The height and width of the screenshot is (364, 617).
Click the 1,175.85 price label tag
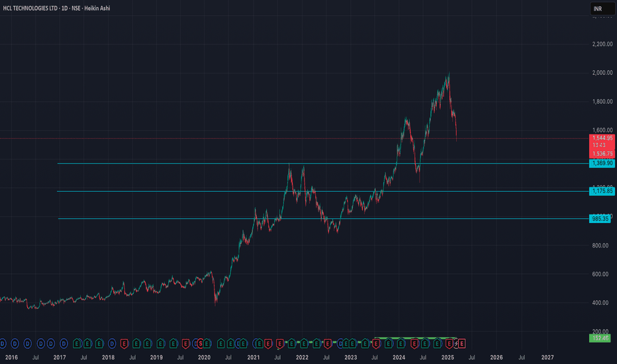click(x=602, y=191)
